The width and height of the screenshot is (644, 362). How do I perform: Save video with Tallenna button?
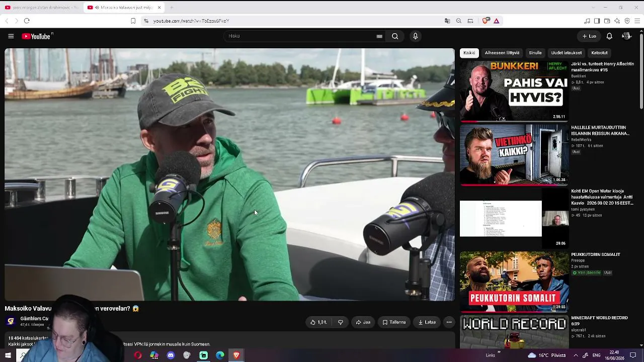394,322
